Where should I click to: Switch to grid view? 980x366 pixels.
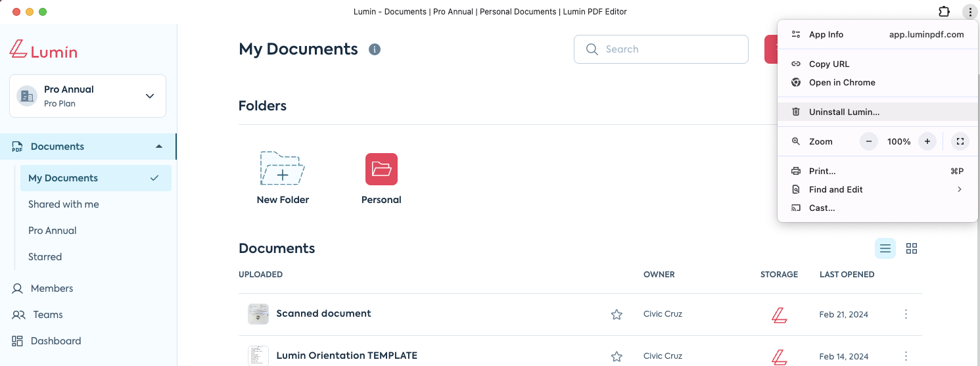pyautogui.click(x=912, y=248)
